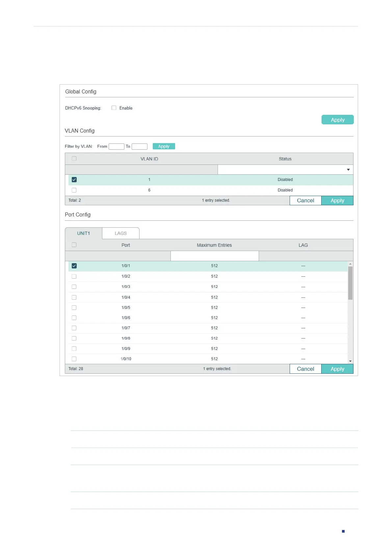Click the Disabled status of VLAN 6
392x554 pixels.
[x=285, y=190]
